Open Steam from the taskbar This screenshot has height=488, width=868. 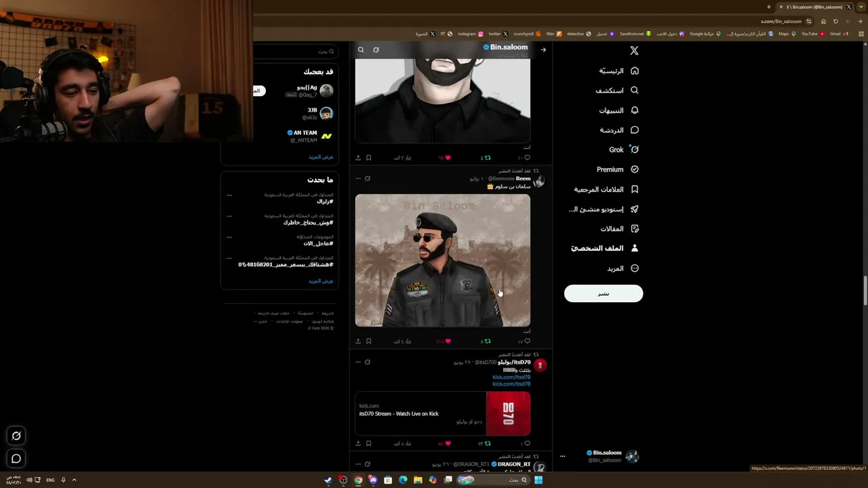328,480
